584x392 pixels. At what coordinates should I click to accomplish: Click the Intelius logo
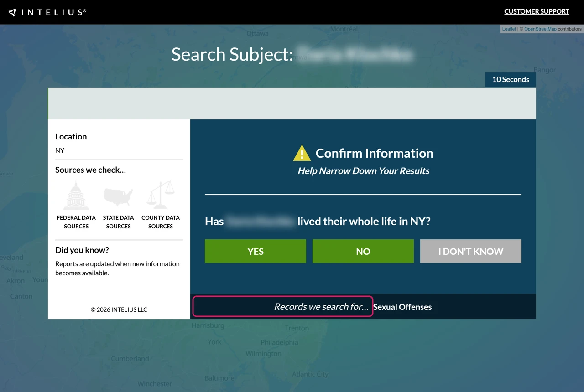click(47, 12)
